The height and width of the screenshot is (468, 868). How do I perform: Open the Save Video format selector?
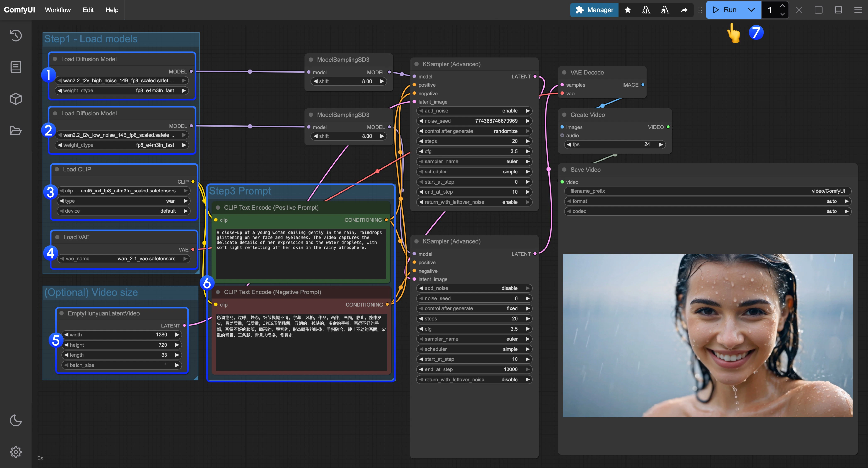coord(708,201)
